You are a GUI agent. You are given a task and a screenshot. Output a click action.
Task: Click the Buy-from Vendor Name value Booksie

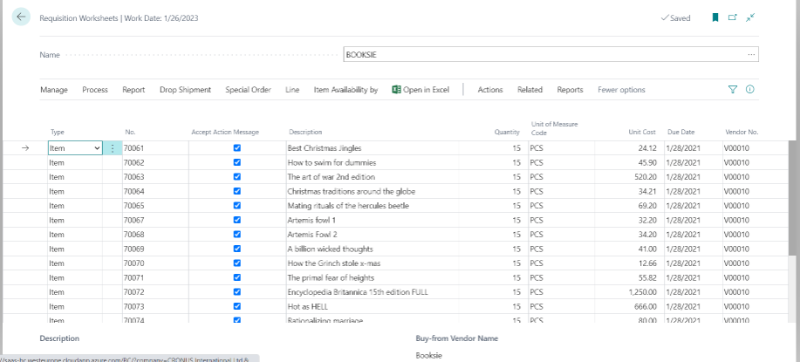pos(429,355)
